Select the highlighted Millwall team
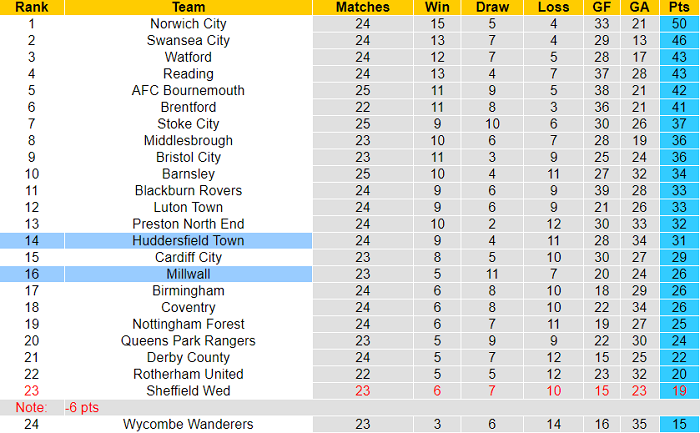 (x=188, y=274)
